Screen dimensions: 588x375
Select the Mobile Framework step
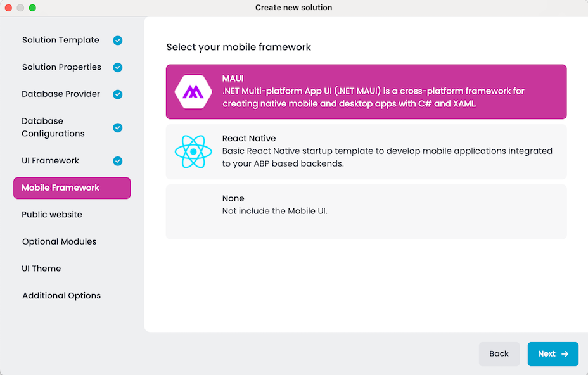coord(72,188)
